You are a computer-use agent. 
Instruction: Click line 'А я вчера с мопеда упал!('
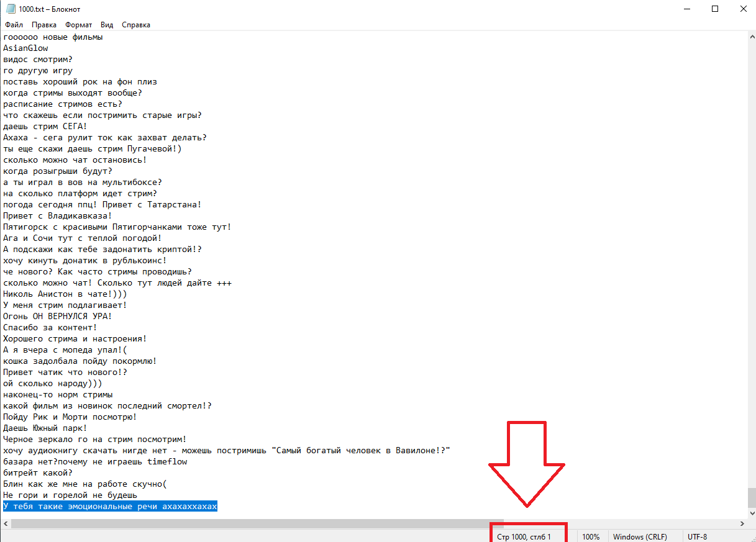(x=65, y=350)
